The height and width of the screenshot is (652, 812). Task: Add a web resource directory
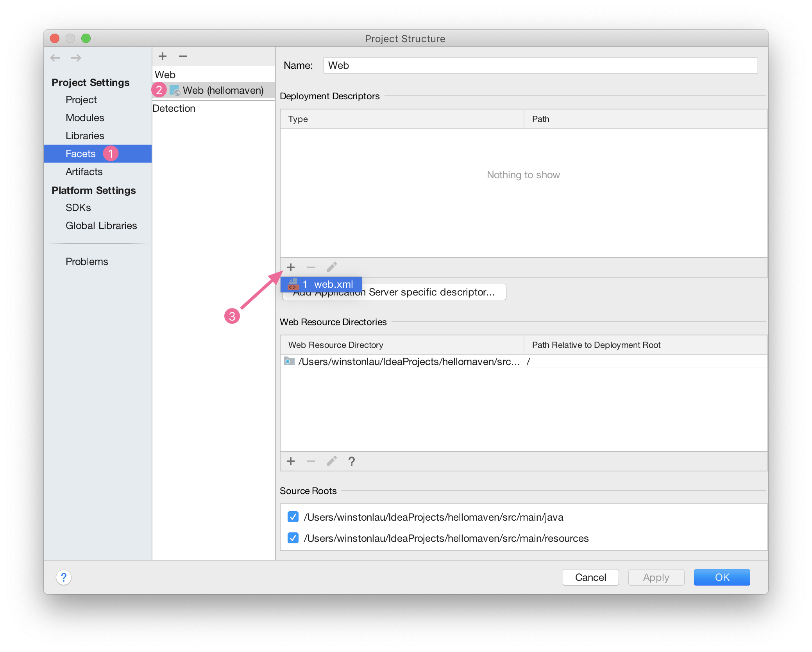[x=290, y=461]
